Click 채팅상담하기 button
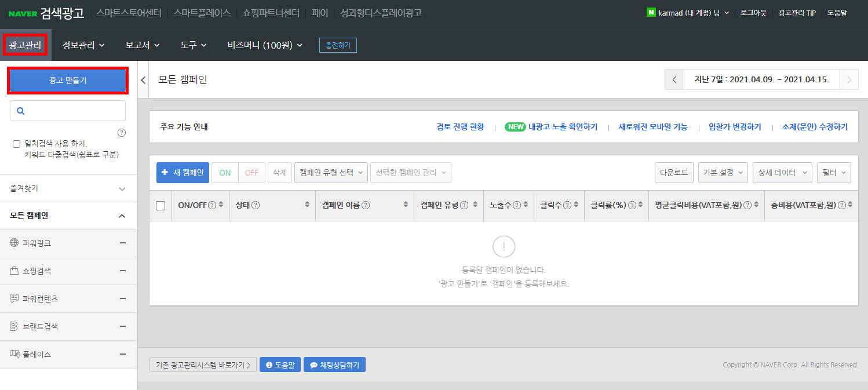Screen dimensions: 868x390 pyautogui.click(x=334, y=365)
